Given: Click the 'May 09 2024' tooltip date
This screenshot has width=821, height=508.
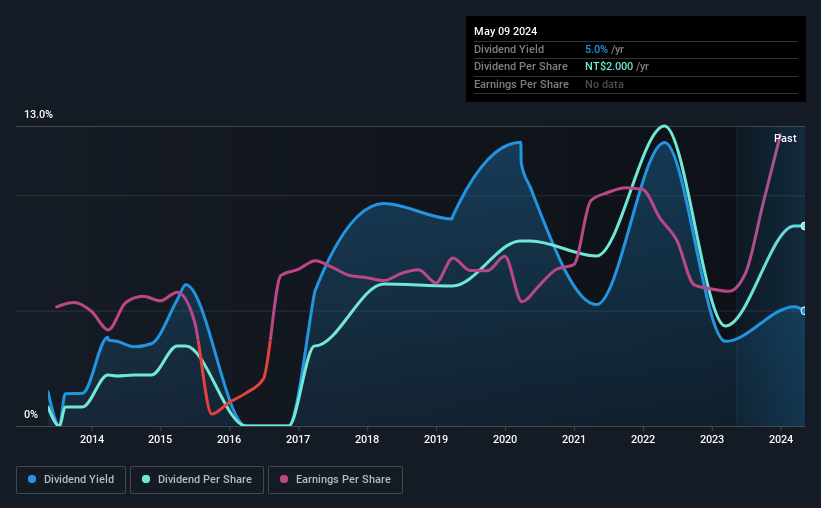Looking at the screenshot, I should (505, 31).
